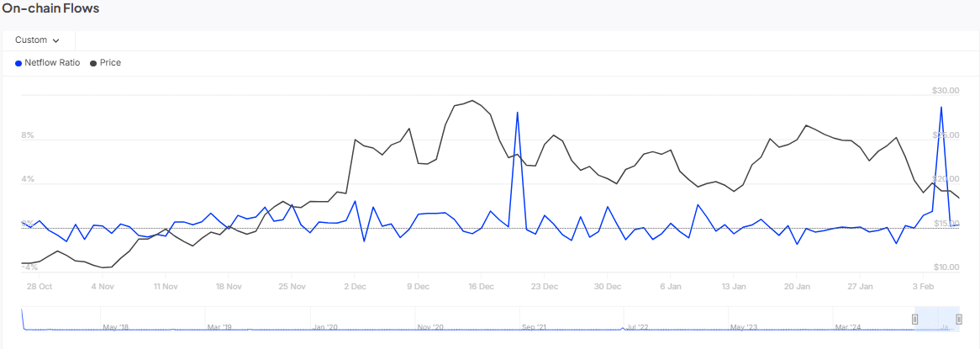
Task: Click the Mar '24 area of navigator
Action: coord(848,326)
